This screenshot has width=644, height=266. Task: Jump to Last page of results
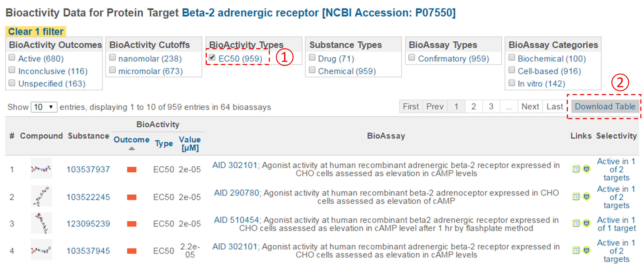555,107
